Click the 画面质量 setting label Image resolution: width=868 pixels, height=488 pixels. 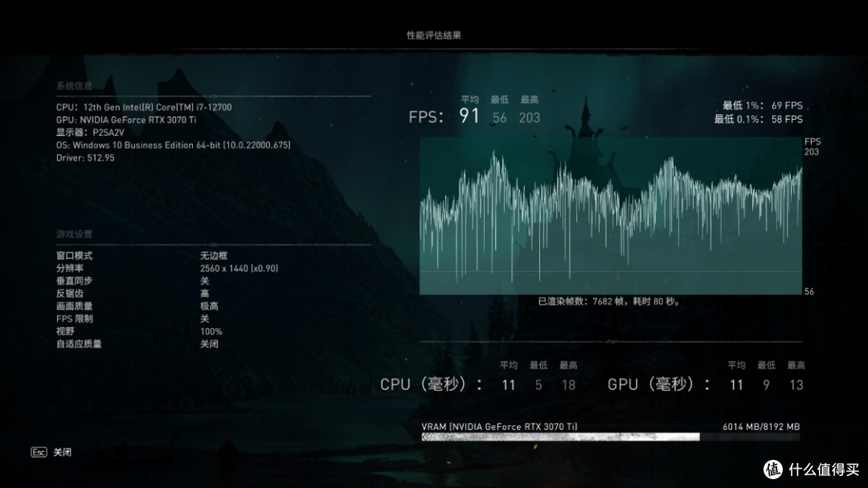tap(74, 306)
